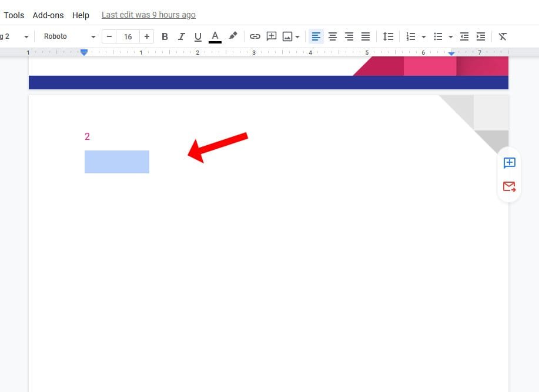Expand numbered list style options
The image size is (539, 392).
[423, 36]
